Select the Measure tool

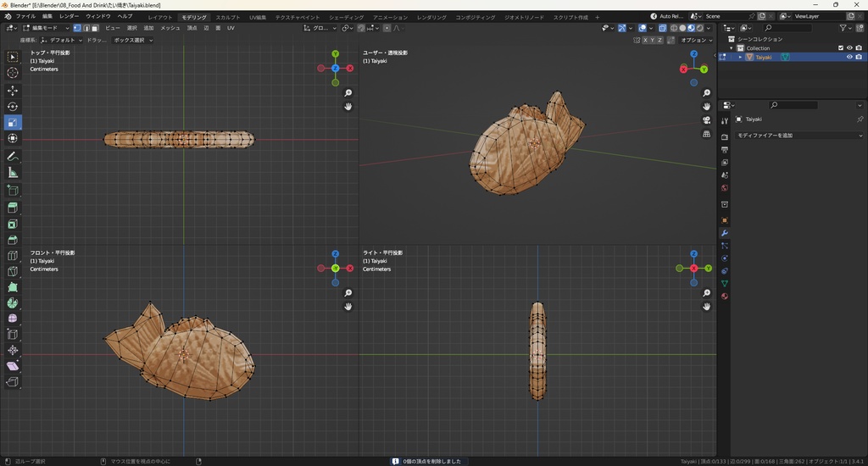click(13, 172)
